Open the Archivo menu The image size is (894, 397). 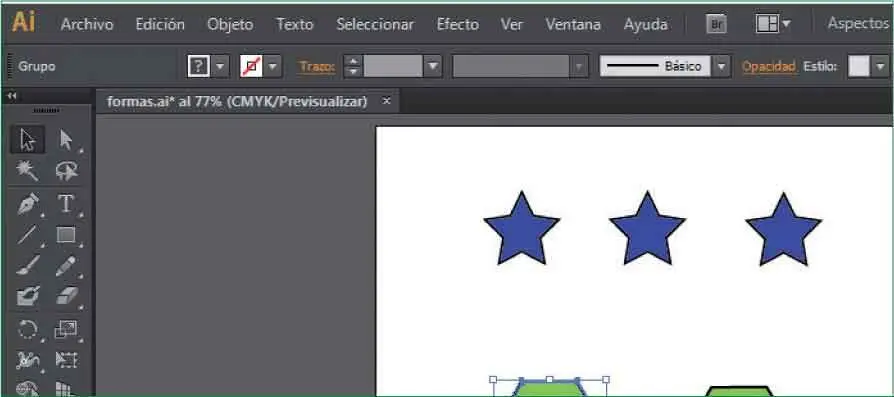pos(87,25)
